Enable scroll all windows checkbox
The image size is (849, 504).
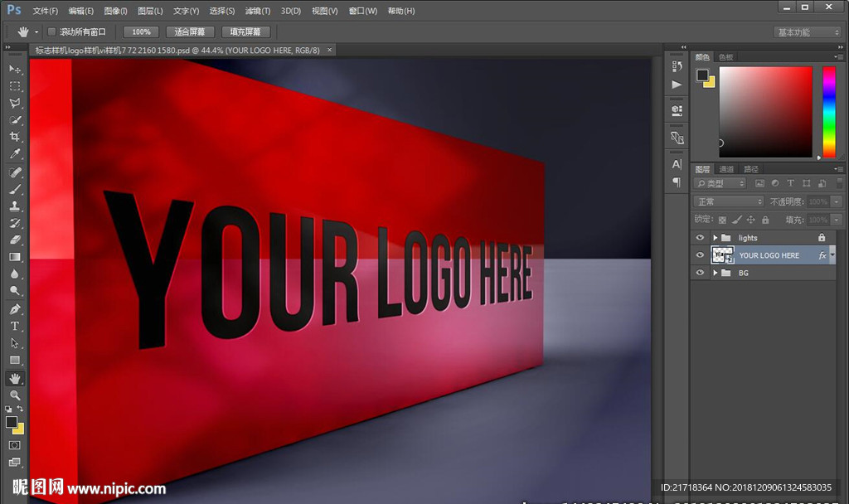point(52,32)
